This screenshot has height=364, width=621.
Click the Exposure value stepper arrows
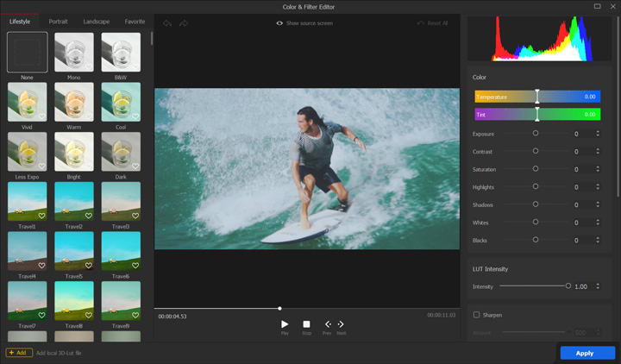pos(598,134)
